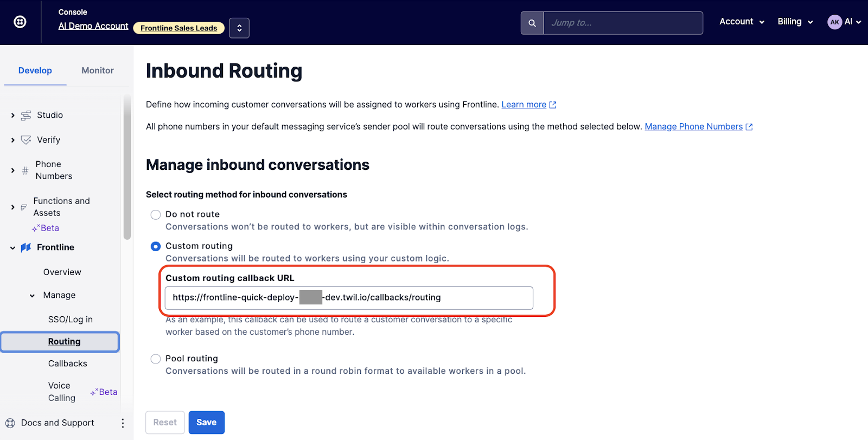Switch to the Develop tab
This screenshot has width=868, height=440.
click(x=35, y=71)
